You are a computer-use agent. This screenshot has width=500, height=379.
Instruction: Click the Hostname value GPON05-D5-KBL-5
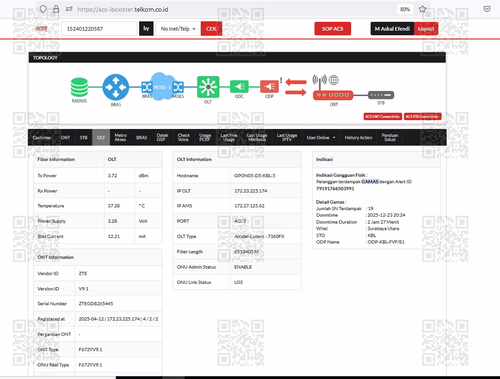255,176
